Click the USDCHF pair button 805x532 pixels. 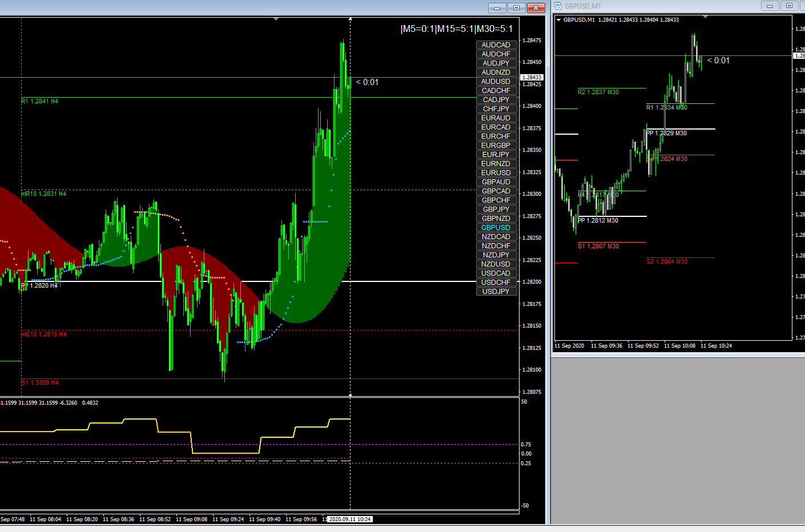click(496, 283)
